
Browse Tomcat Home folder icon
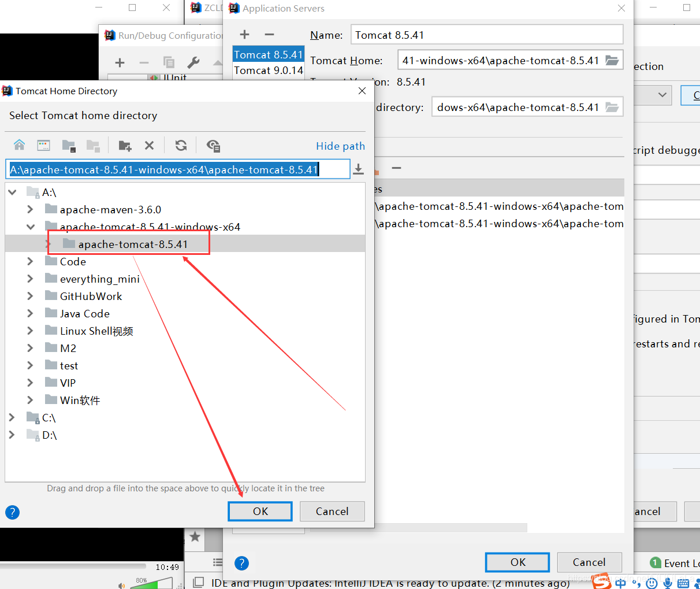612,60
